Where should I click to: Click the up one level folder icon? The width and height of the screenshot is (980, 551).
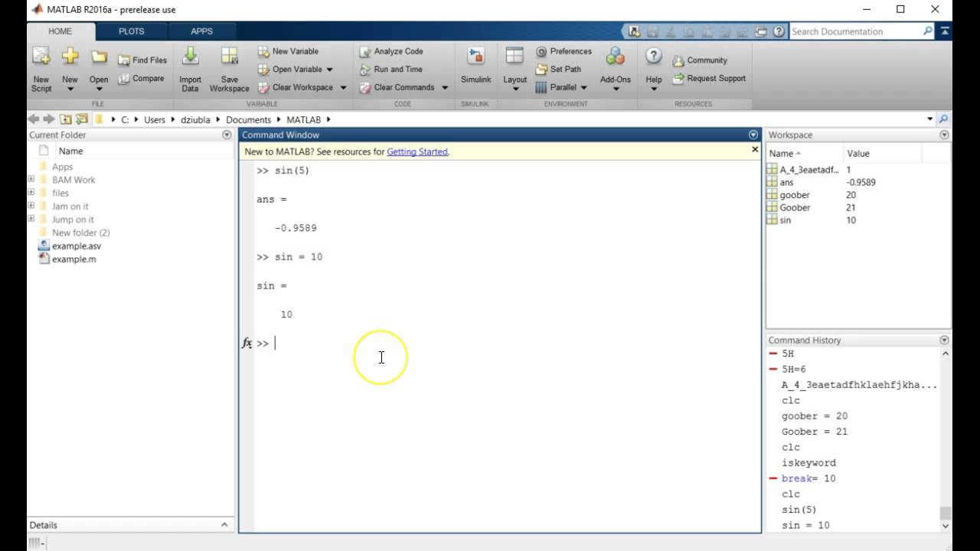click(66, 119)
